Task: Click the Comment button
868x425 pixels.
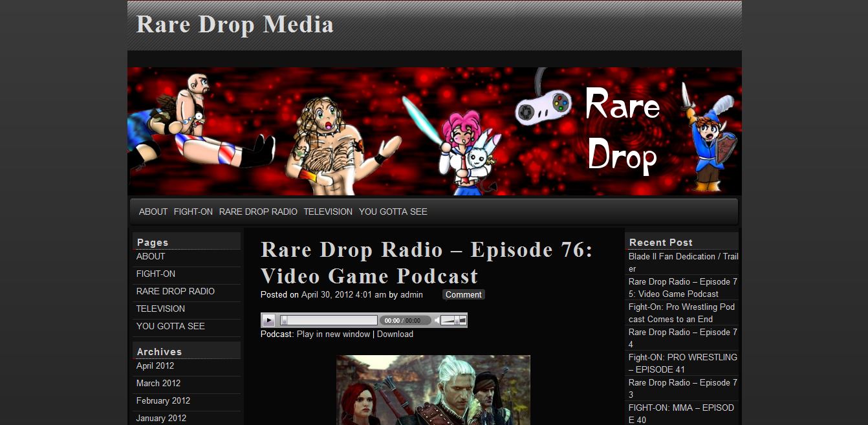Action: pyautogui.click(x=464, y=295)
